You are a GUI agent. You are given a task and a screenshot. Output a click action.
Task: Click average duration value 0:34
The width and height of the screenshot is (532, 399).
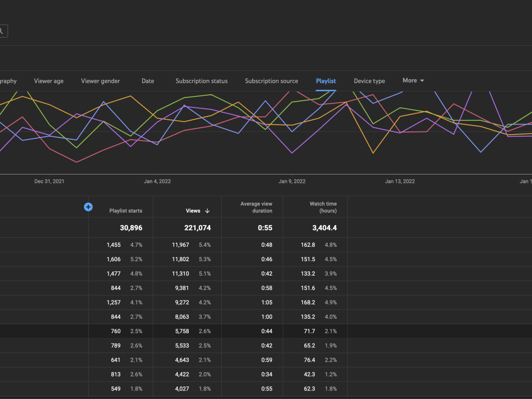[x=267, y=374]
